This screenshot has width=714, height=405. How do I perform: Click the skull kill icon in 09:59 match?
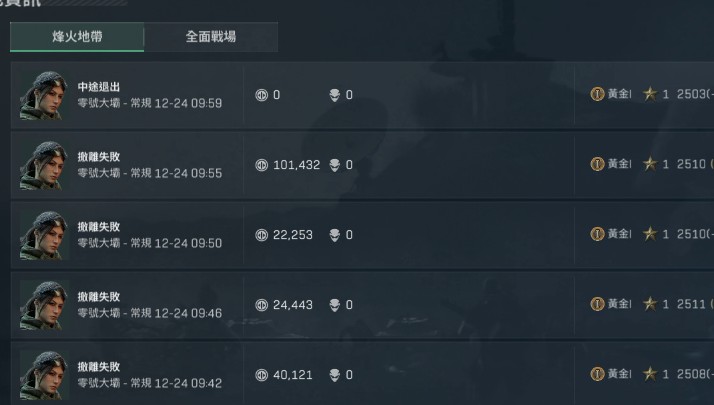point(335,95)
